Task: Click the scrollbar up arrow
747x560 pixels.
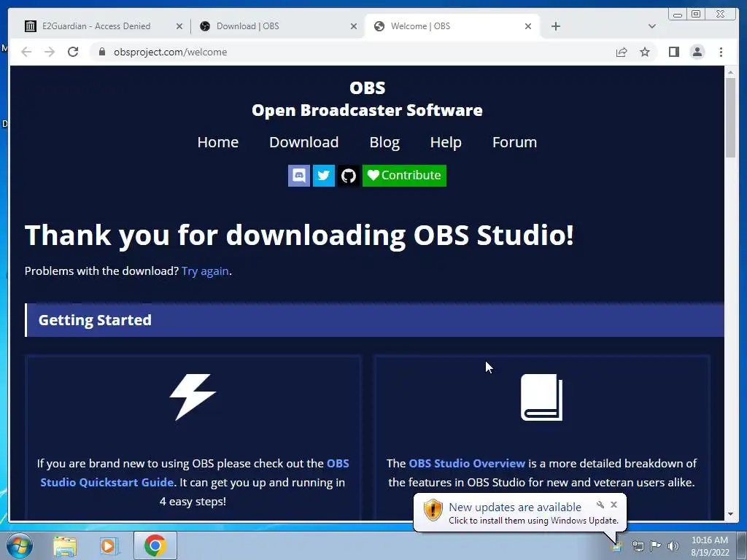Action: click(x=730, y=72)
